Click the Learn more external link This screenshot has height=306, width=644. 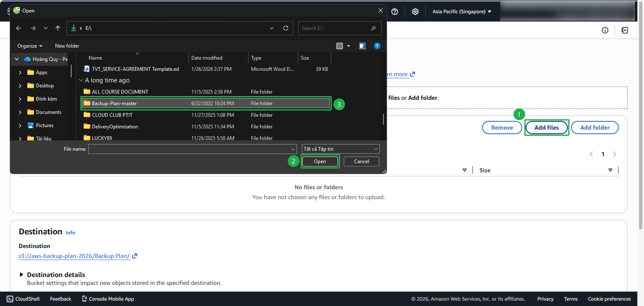(401, 75)
